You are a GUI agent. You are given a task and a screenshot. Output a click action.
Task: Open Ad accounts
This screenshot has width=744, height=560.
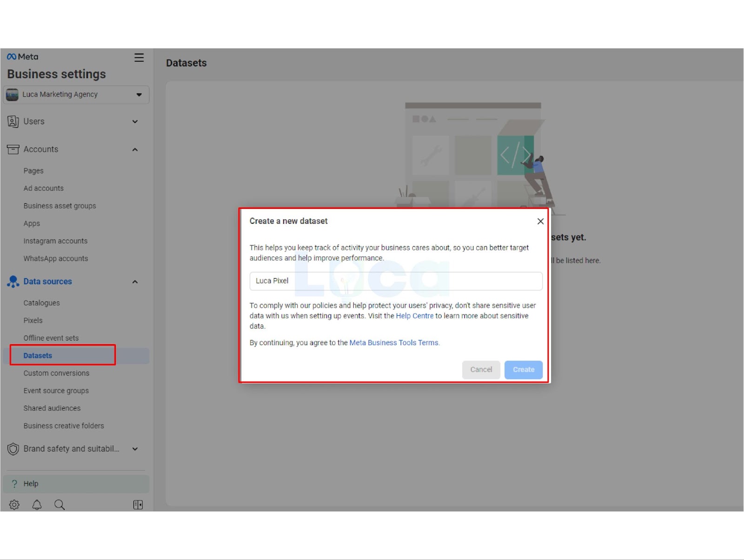point(44,188)
